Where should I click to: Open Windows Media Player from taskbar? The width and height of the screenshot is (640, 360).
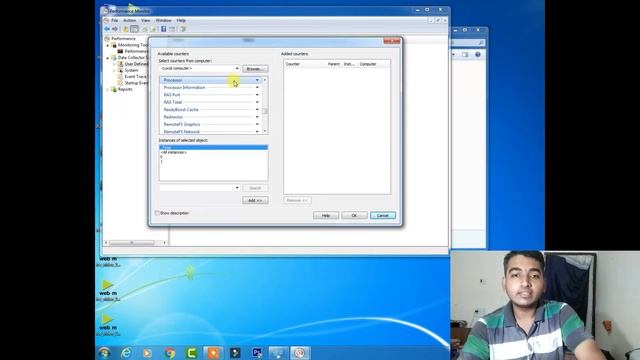click(148, 353)
